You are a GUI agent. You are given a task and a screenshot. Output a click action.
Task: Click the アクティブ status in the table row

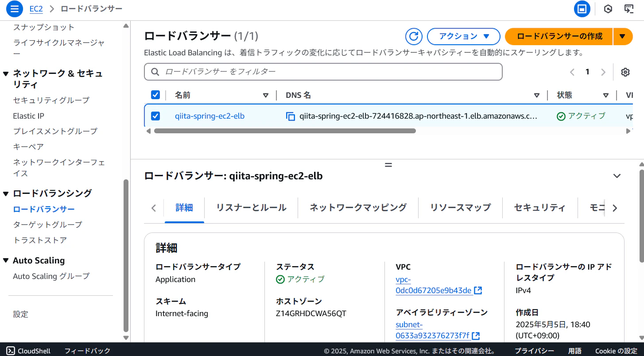point(581,116)
